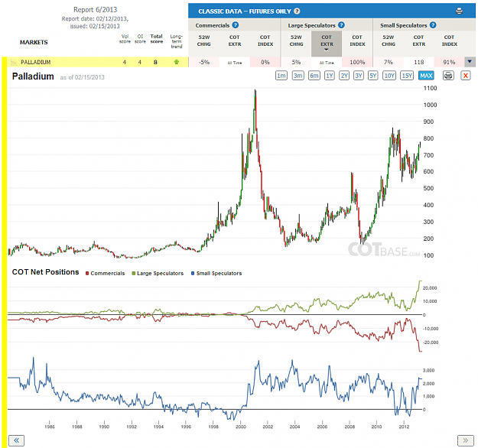The width and height of the screenshot is (478, 448).
Task: Toggle Small Speculators blue legend swatch
Action: tap(193, 274)
